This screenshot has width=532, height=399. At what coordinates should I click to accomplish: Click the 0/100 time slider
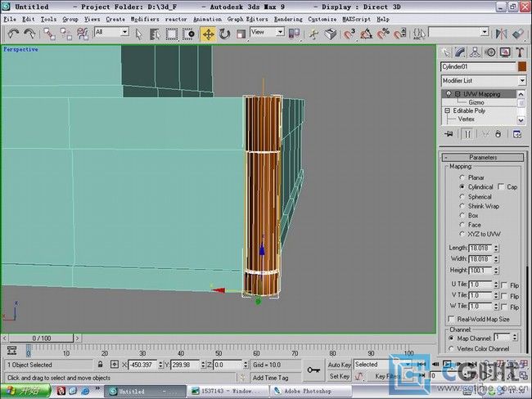click(42, 338)
